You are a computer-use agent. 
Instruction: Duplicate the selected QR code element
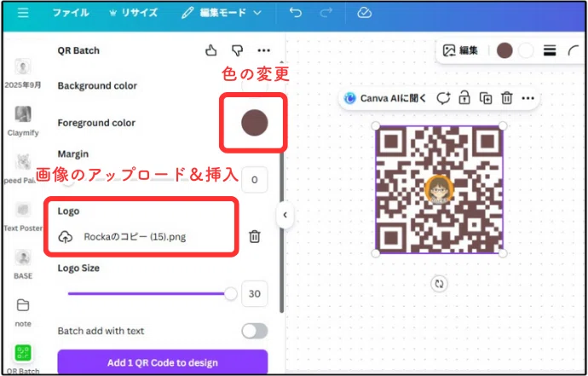[486, 98]
